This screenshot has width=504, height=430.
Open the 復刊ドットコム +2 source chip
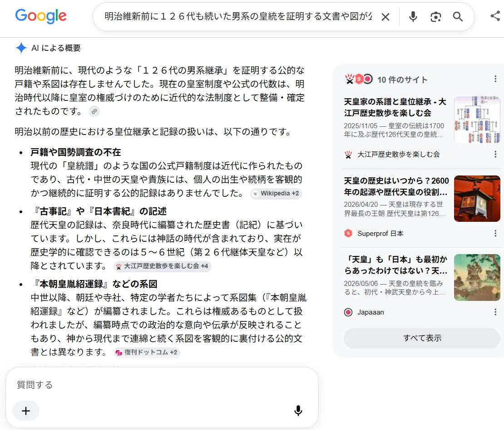point(147,352)
